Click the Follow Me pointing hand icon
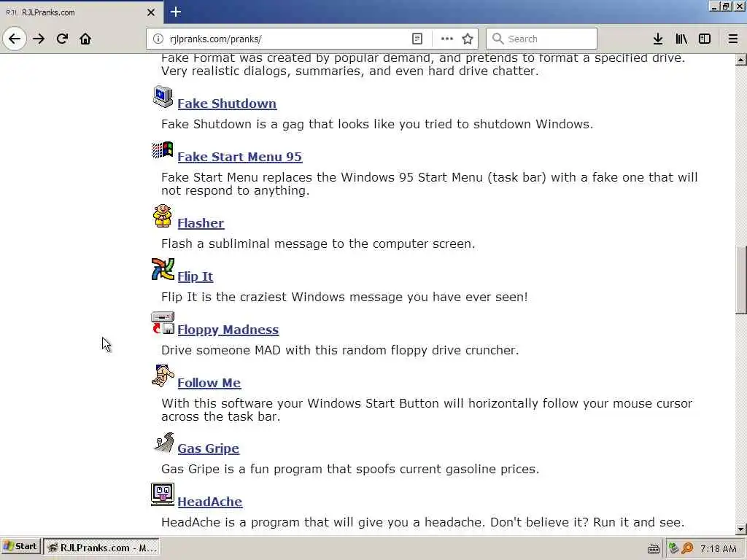 point(163,376)
